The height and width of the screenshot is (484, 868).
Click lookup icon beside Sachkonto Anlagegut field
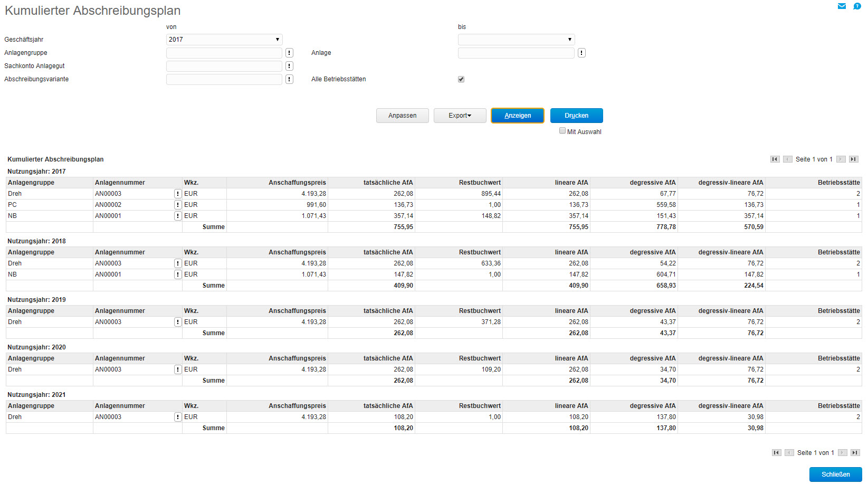(289, 66)
